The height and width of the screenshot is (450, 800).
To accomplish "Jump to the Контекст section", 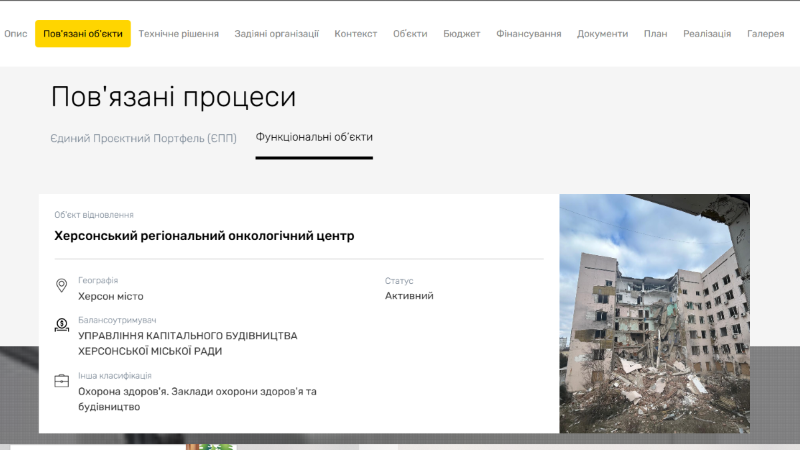I will [356, 34].
